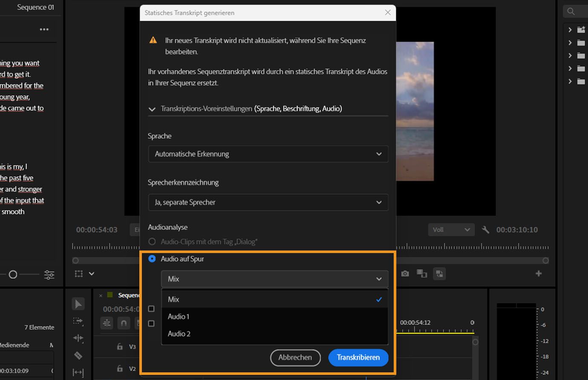
Task: Click the camera icon to export a frame
Action: point(405,274)
